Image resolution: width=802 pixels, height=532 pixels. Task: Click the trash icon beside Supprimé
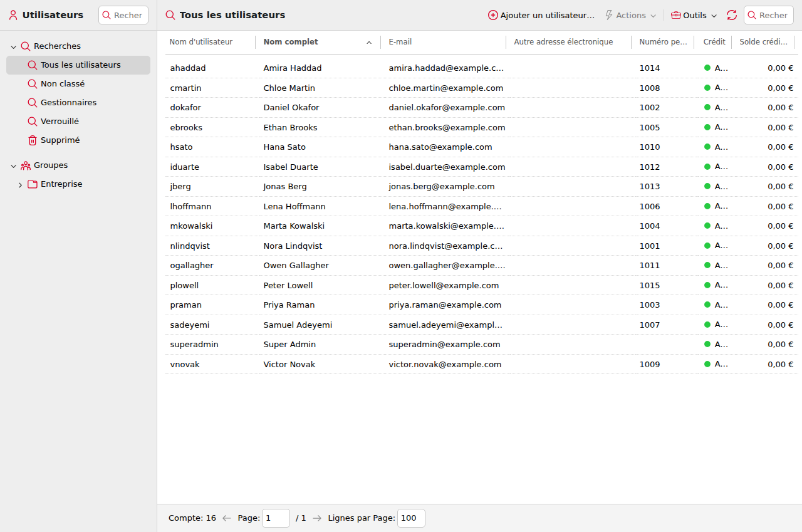click(x=33, y=140)
